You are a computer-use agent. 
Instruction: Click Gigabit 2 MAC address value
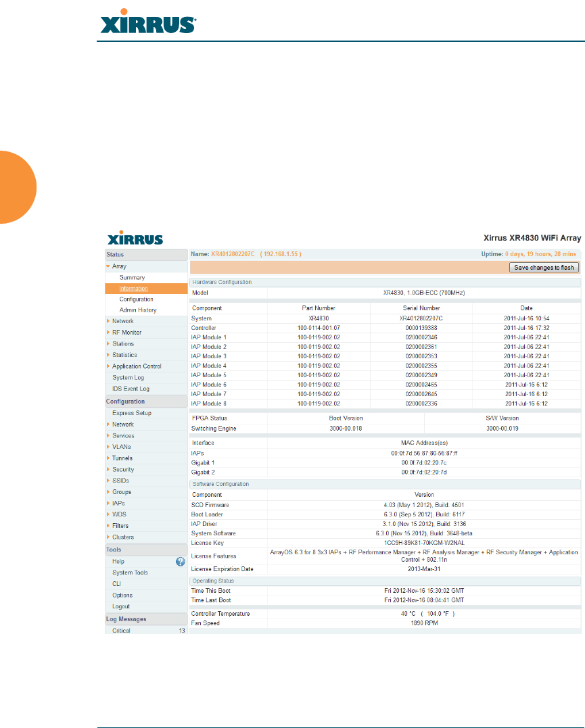pyautogui.click(x=424, y=472)
